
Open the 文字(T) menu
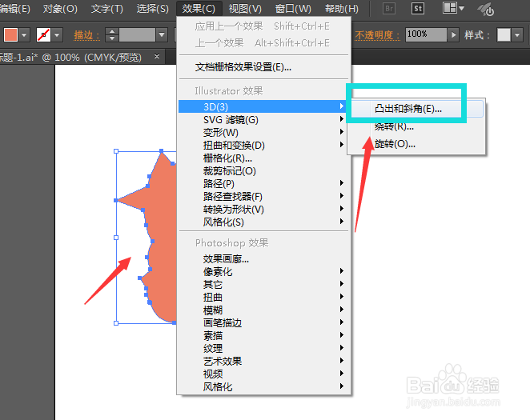107,9
